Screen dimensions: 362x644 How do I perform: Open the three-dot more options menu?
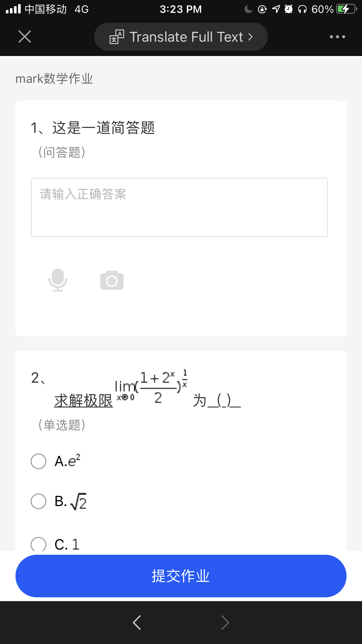click(337, 37)
